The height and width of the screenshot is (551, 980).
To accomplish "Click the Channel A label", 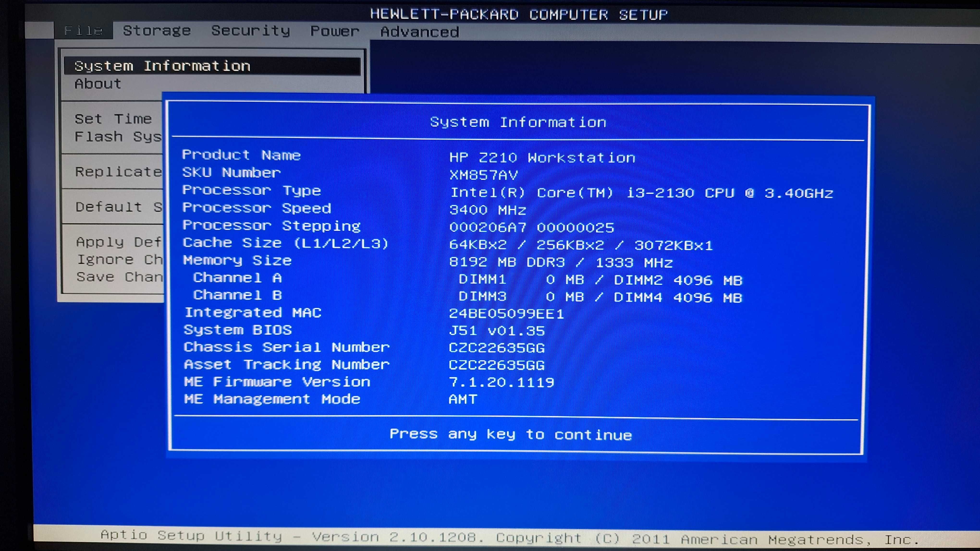I will pos(237,278).
